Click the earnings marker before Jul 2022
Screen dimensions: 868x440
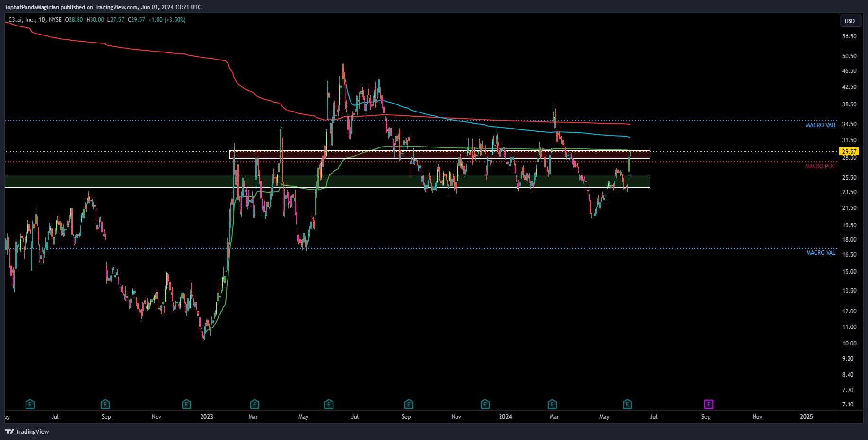(30, 404)
